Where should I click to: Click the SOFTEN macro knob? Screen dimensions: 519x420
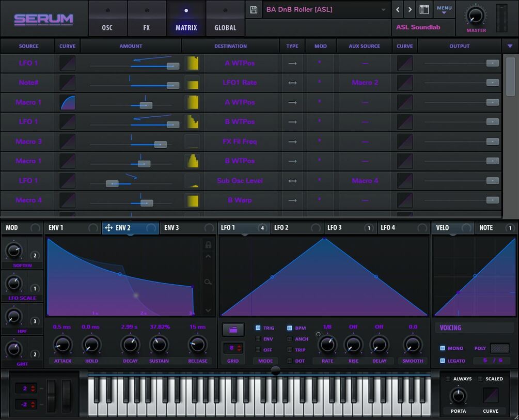tap(13, 251)
